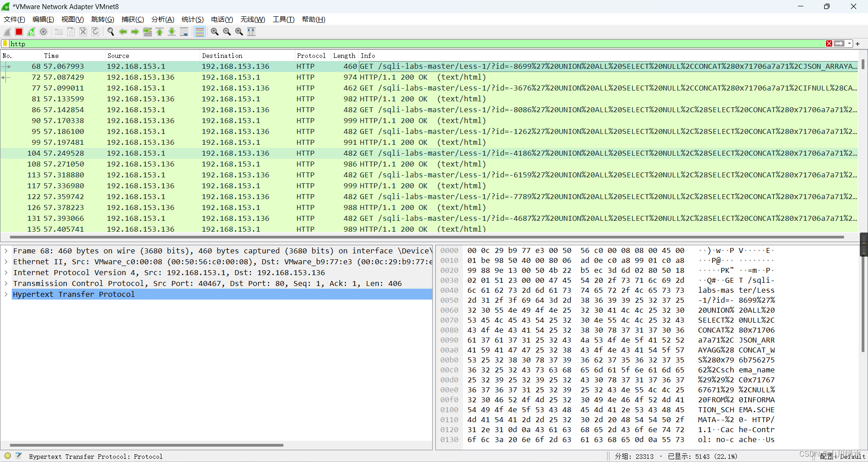Image resolution: width=868 pixels, height=462 pixels.
Task: Sort packets by the No. column header
Action: (x=21, y=56)
